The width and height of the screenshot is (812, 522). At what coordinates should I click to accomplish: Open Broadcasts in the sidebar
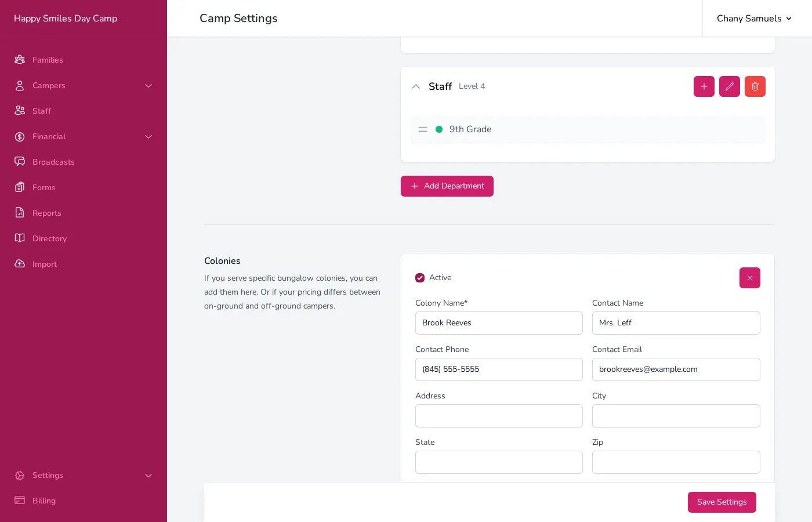point(53,162)
